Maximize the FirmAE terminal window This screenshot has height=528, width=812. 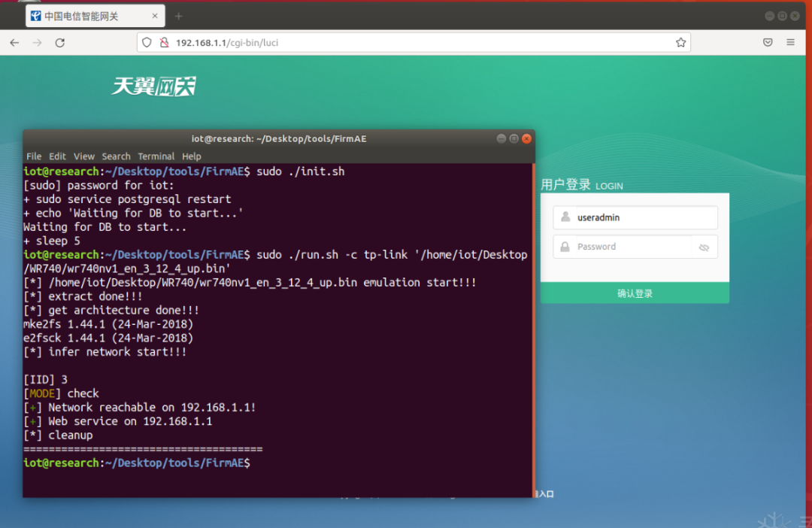coord(514,138)
